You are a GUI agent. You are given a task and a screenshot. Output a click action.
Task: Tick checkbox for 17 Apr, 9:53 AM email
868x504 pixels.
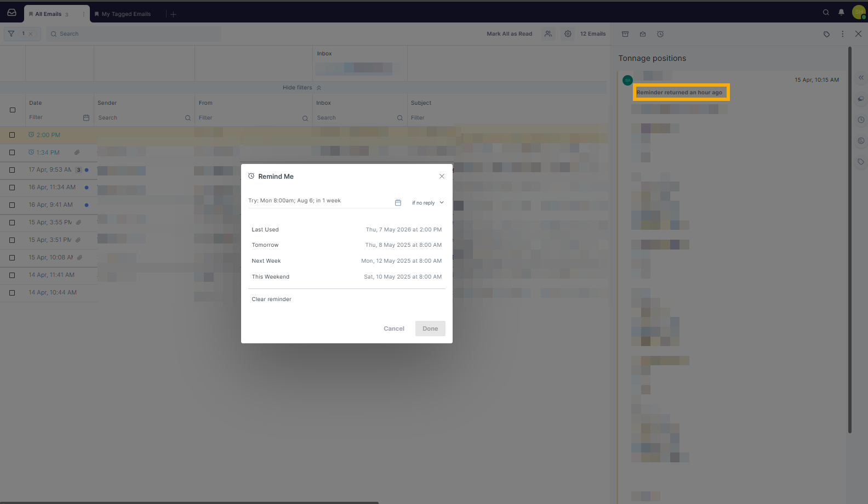12,170
